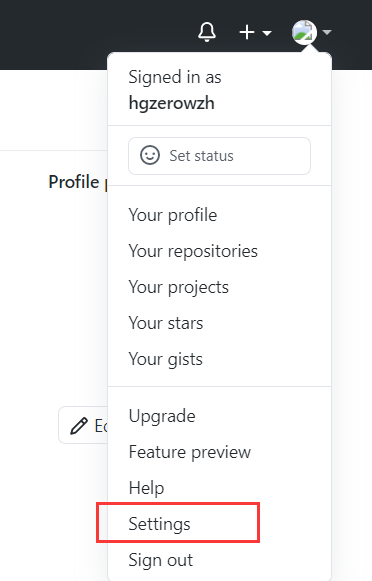Viewport: 372px width, 581px height.
Task: Open the Set status field
Action: [x=219, y=156]
